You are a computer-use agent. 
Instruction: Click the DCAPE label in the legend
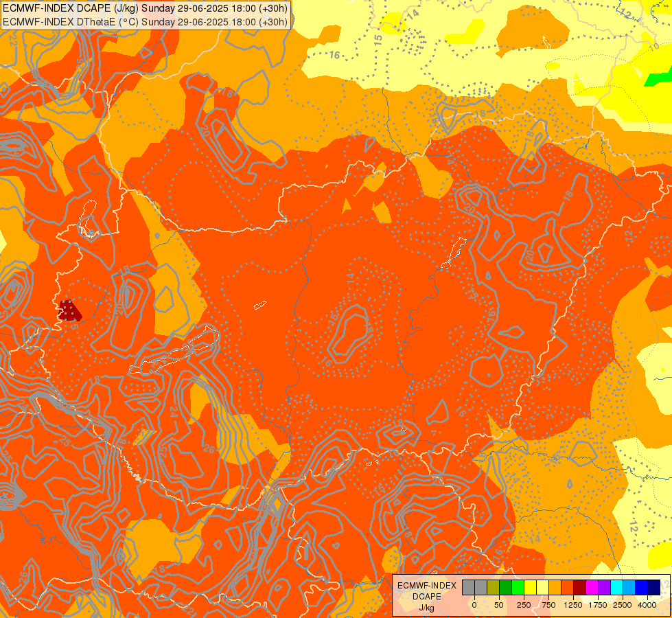coord(427,597)
